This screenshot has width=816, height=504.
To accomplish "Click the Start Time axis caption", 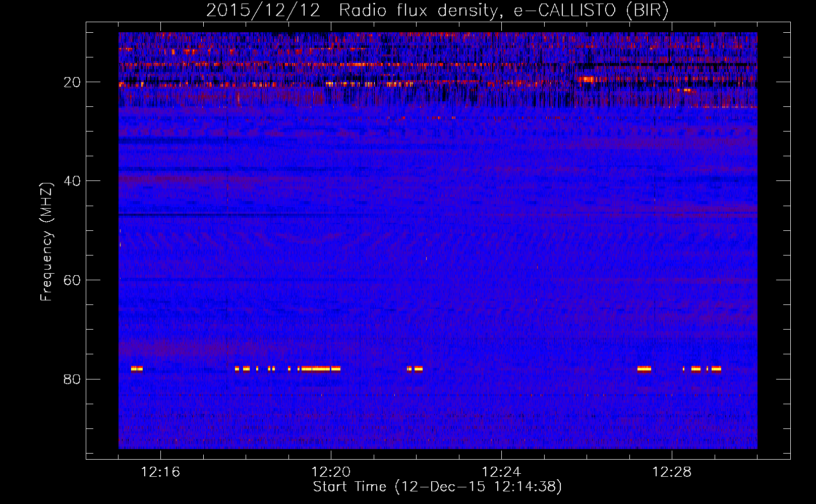I will (437, 487).
